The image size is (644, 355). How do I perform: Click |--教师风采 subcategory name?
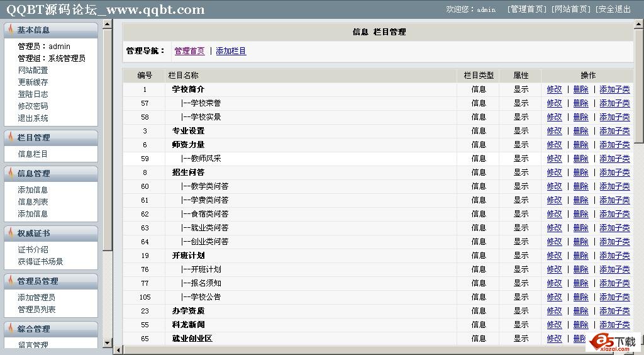(201, 159)
